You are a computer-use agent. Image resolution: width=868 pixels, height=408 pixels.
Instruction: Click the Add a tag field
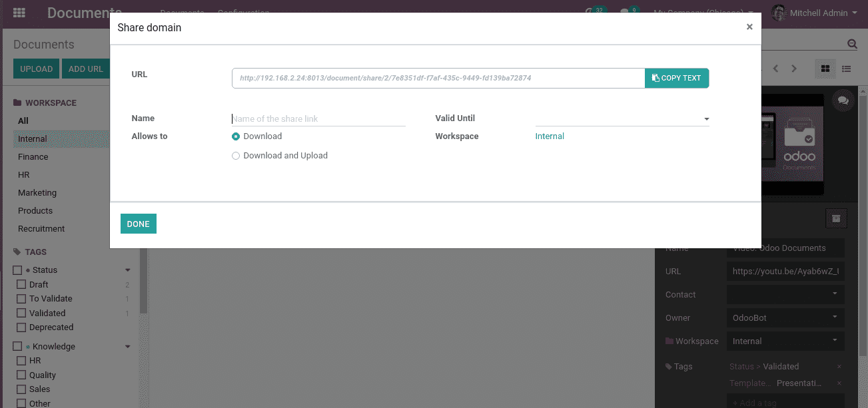(785, 401)
